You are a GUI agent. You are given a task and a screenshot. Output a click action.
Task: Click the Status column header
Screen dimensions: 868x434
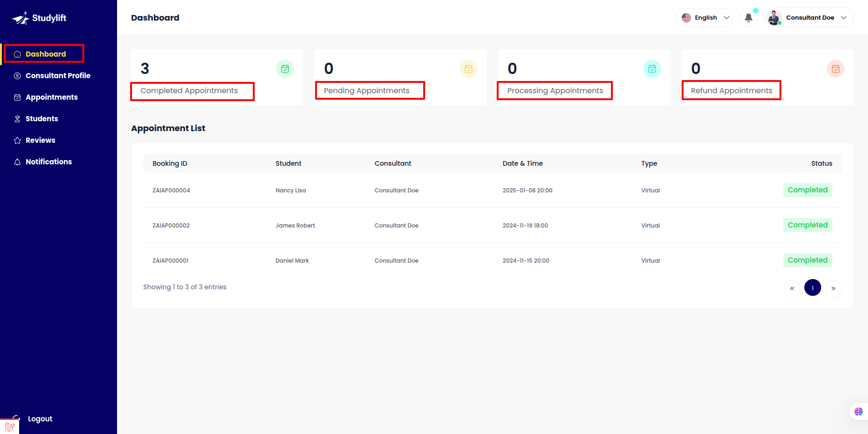(822, 163)
